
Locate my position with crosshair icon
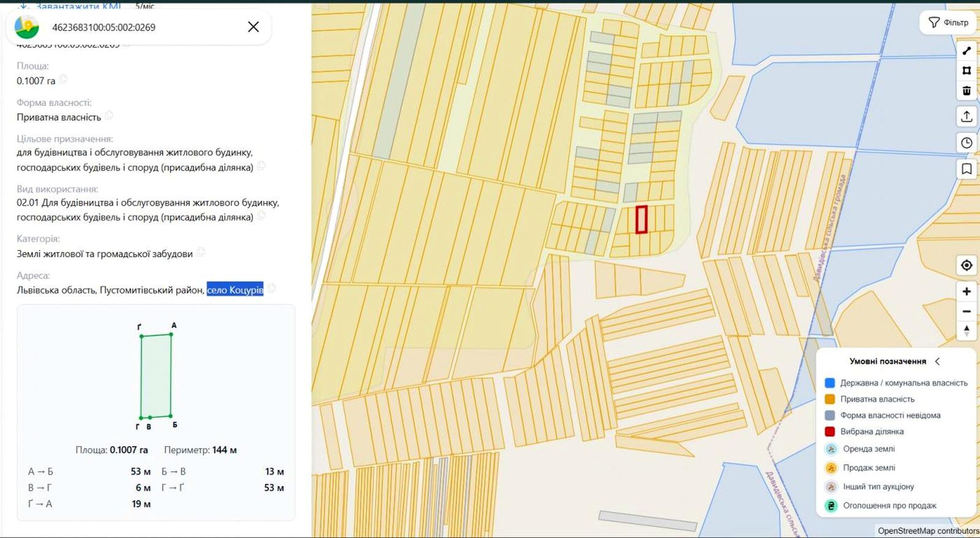pos(967,265)
